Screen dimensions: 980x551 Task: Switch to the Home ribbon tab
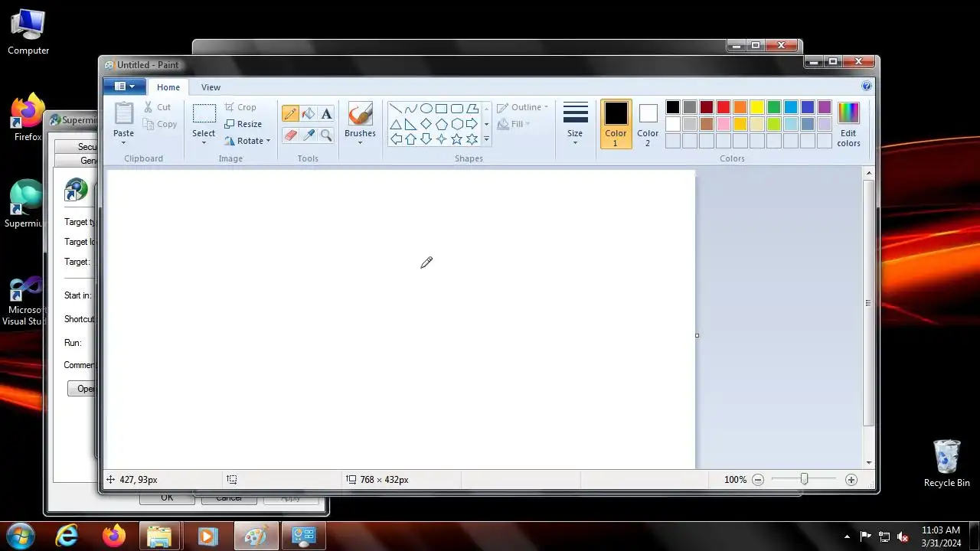(x=168, y=87)
